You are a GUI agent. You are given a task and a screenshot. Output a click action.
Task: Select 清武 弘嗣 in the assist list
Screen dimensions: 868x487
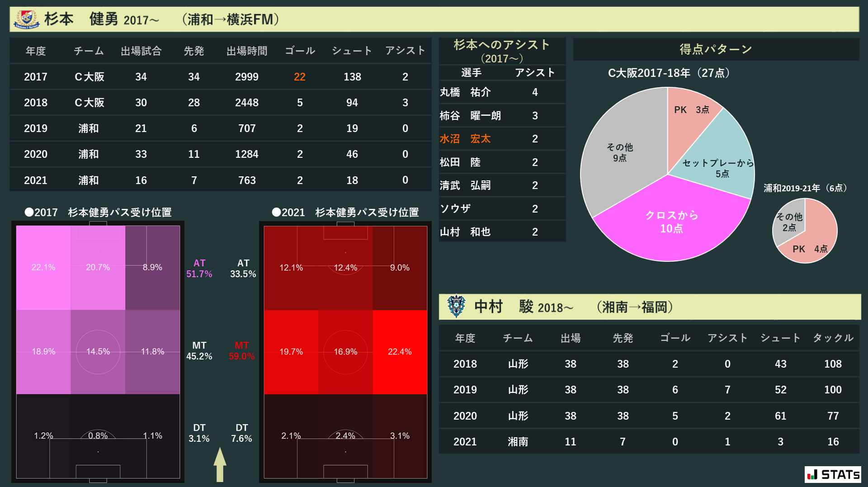coord(465,185)
